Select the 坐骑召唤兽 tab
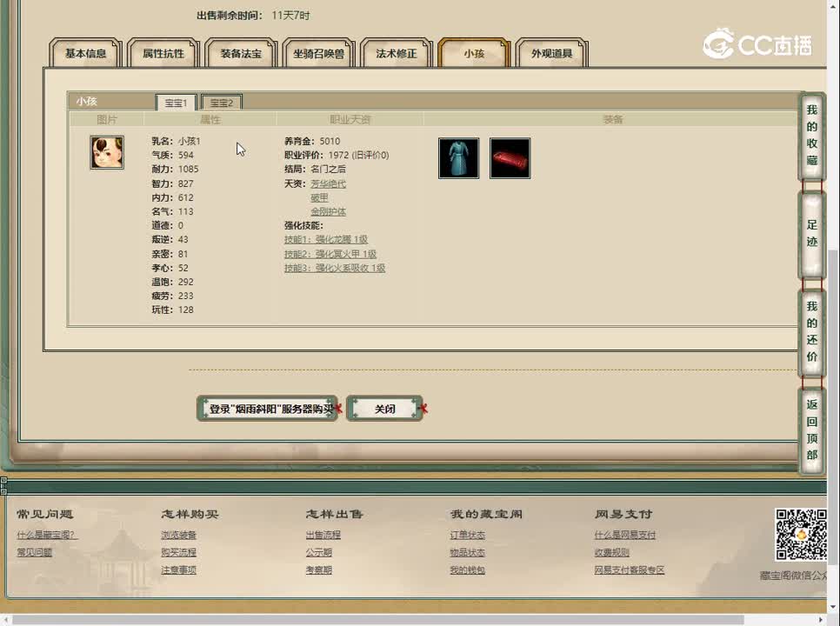The height and width of the screenshot is (626, 840). 319,53
